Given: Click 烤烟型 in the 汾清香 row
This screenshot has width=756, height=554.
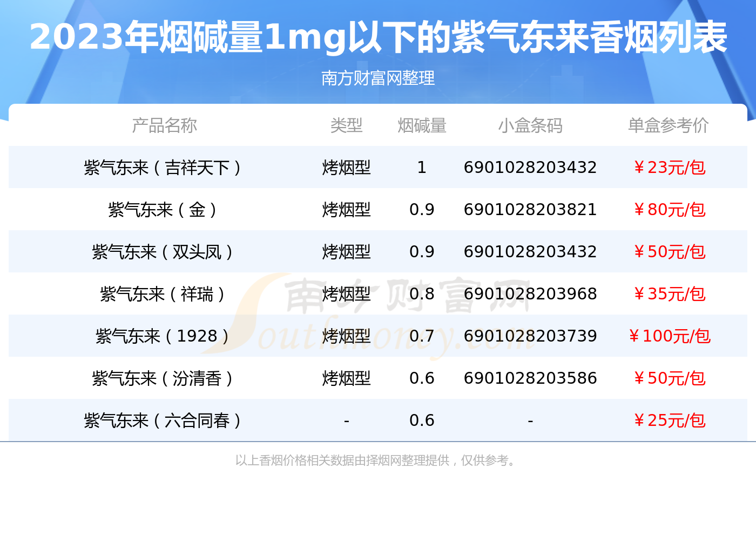Looking at the screenshot, I should coord(346,378).
